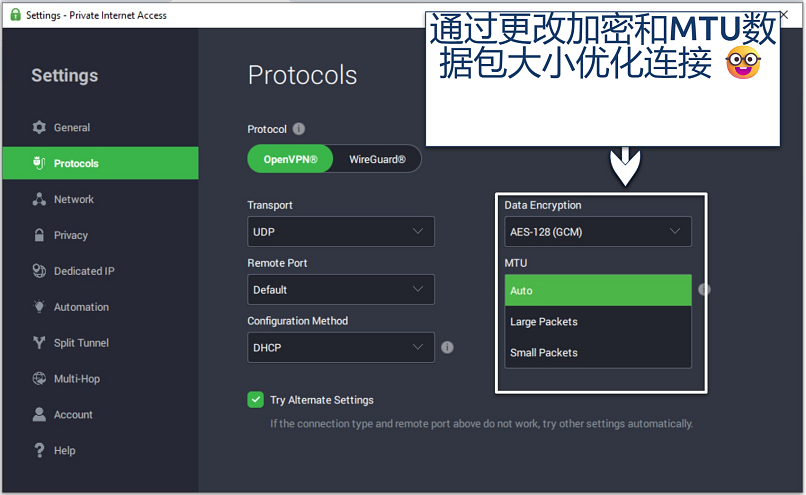Image resolution: width=806 pixels, height=495 pixels.
Task: Click the Help question mark icon
Action: 39,450
